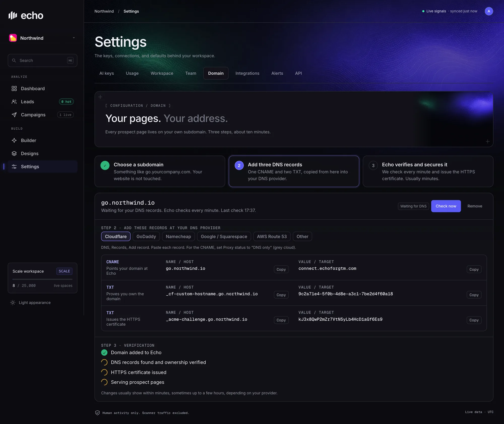Viewport: 504px width, 424px height.
Task: Click the Leads people icon
Action: (x=14, y=102)
